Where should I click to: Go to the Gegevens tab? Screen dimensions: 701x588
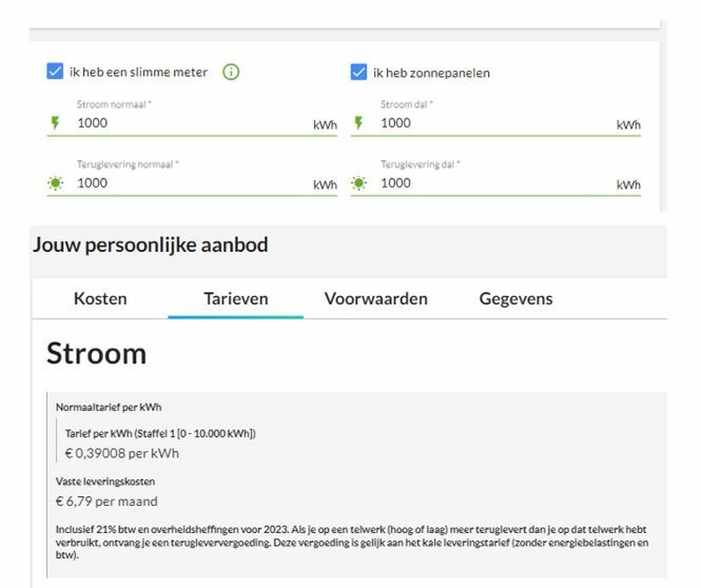pos(516,299)
